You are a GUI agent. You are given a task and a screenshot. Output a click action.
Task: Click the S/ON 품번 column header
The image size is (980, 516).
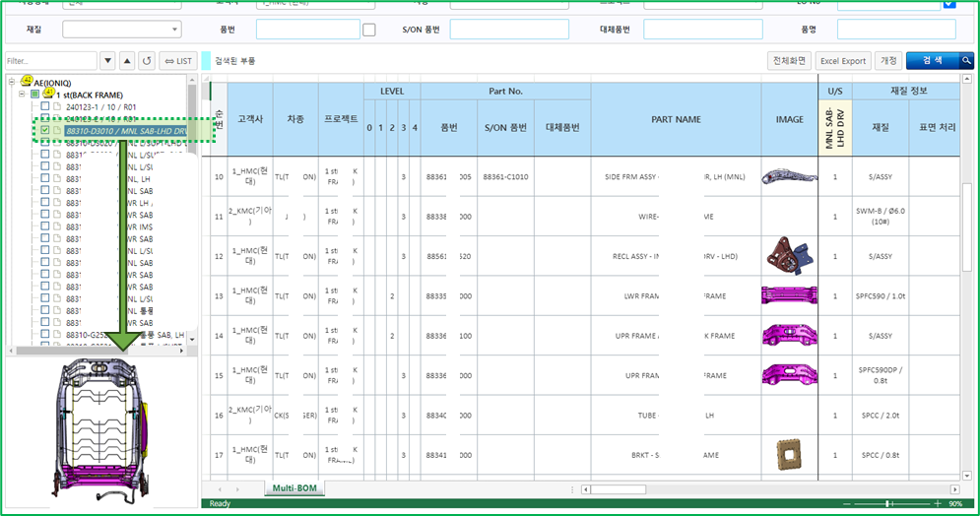pos(505,127)
